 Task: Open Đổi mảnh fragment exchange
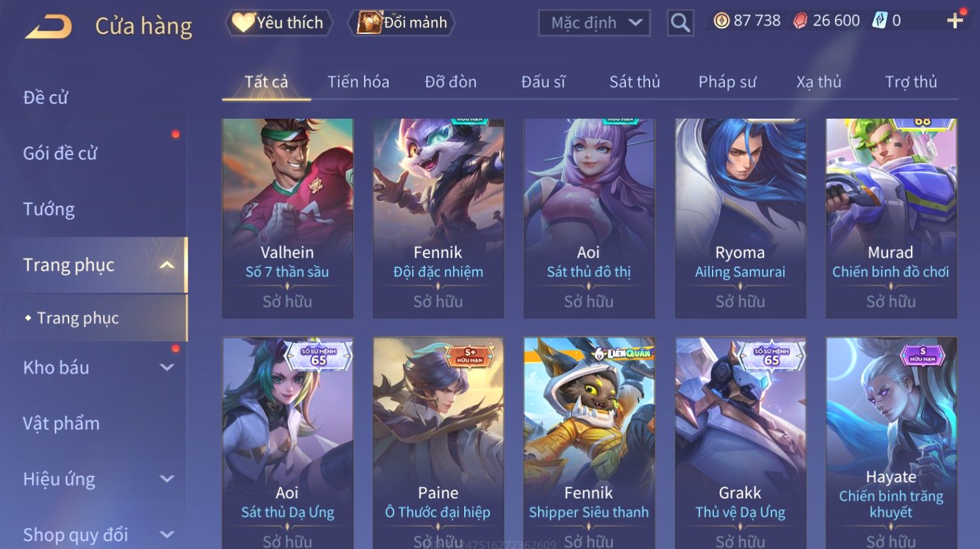[x=402, y=23]
